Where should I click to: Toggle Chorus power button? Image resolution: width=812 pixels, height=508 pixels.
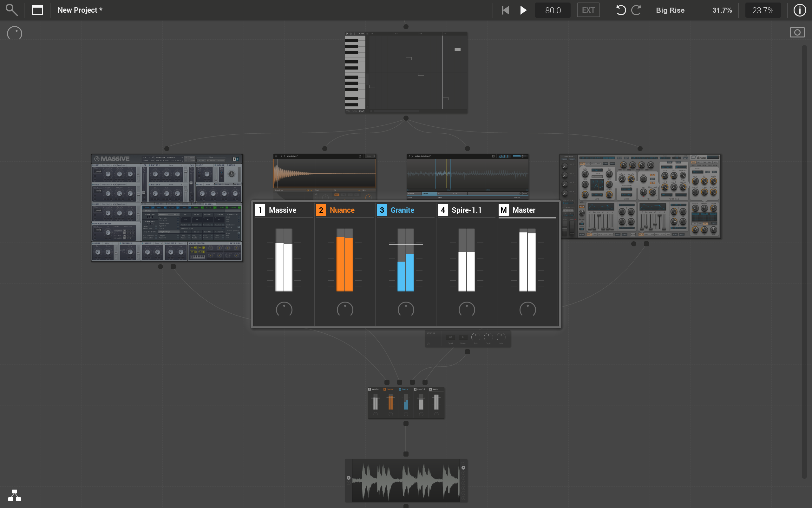click(428, 344)
